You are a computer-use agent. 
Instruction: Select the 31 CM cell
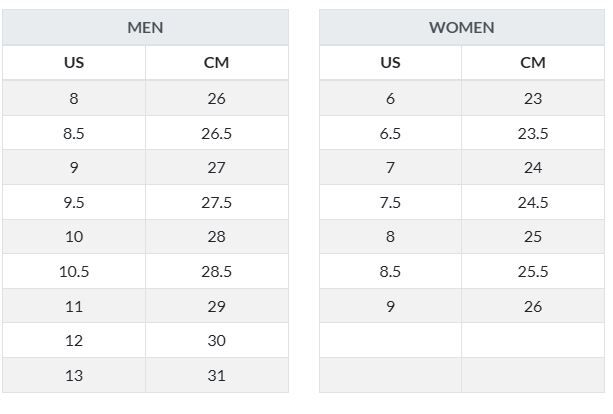[216, 376]
